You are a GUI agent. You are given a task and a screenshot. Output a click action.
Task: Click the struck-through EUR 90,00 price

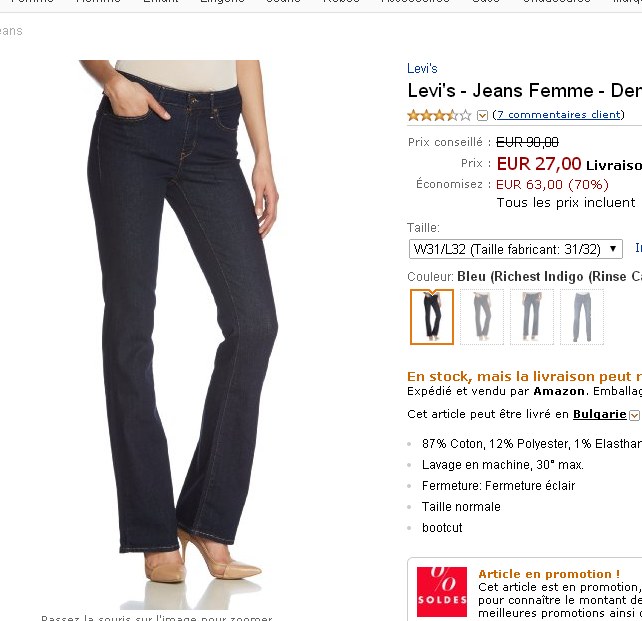(527, 142)
